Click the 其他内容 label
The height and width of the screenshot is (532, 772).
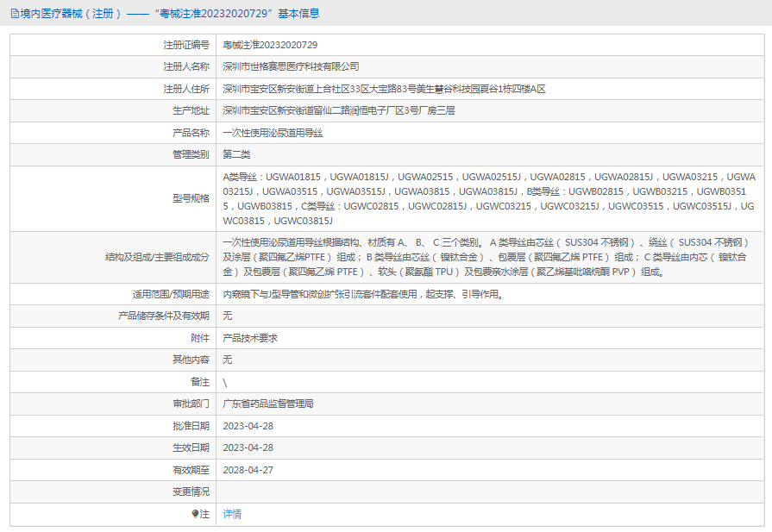[x=191, y=360]
